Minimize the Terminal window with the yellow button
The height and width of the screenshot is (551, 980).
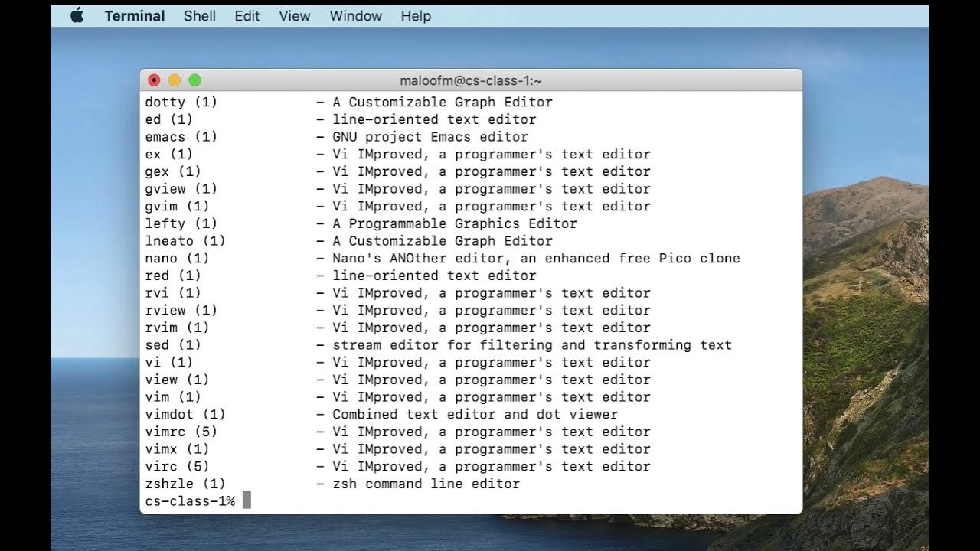pos(174,80)
